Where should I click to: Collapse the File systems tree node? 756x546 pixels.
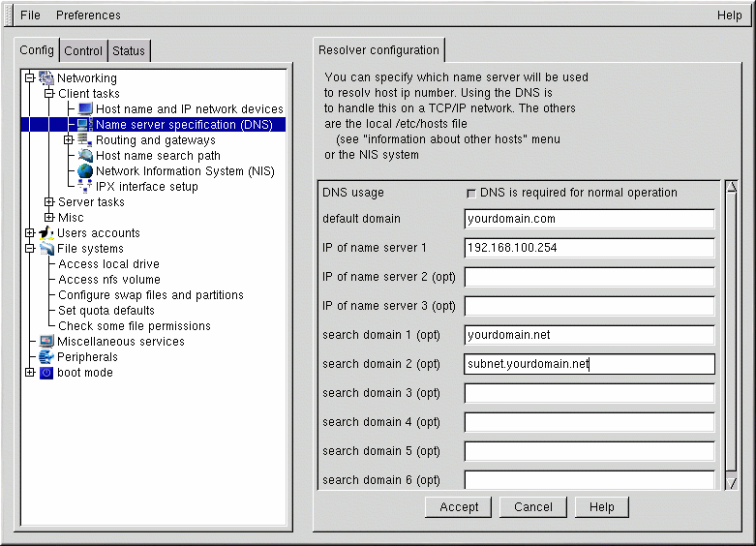click(30, 249)
